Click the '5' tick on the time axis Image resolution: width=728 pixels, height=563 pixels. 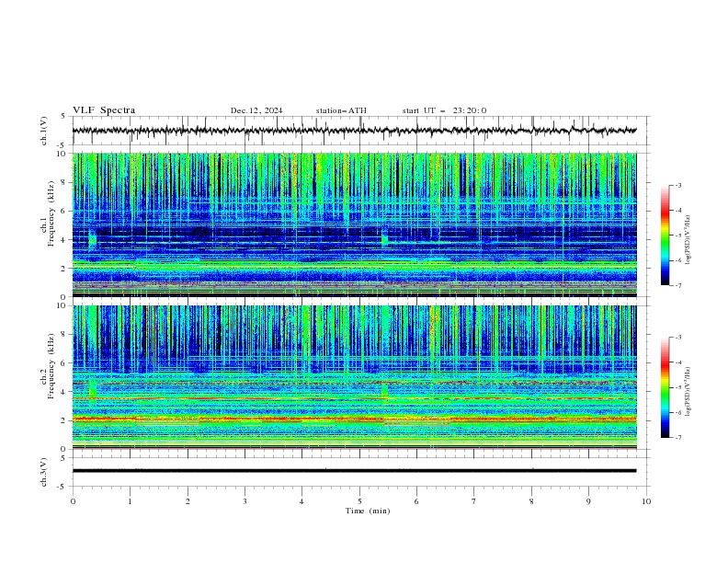point(359,501)
